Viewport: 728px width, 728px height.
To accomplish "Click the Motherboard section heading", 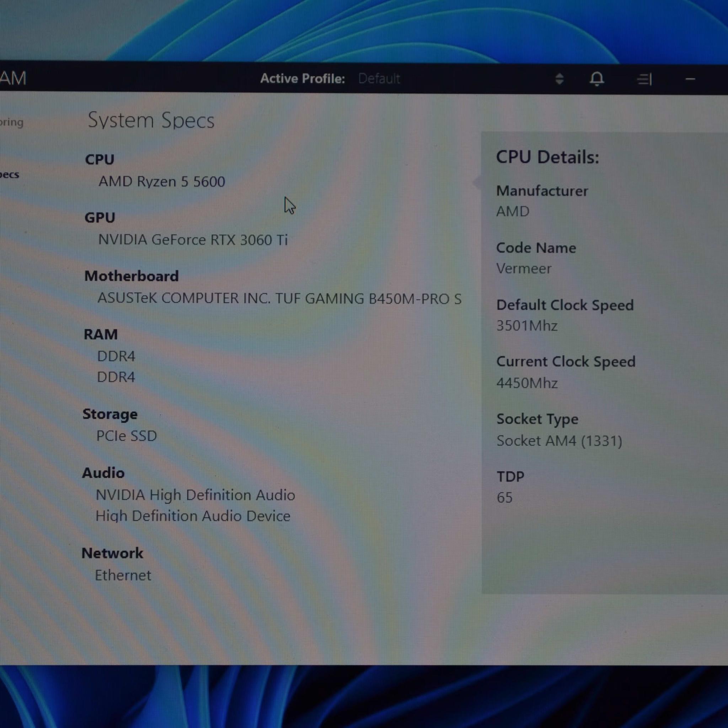I will pyautogui.click(x=132, y=276).
